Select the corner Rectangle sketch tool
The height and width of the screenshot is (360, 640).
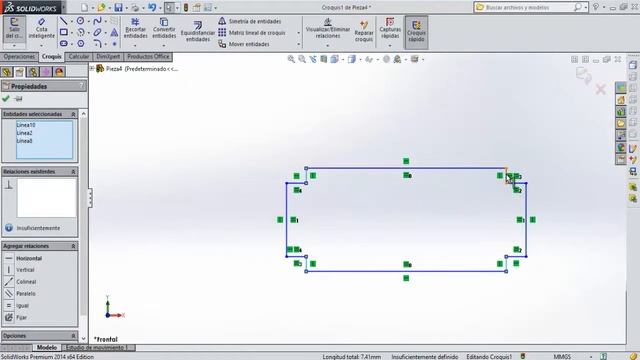[x=63, y=32]
